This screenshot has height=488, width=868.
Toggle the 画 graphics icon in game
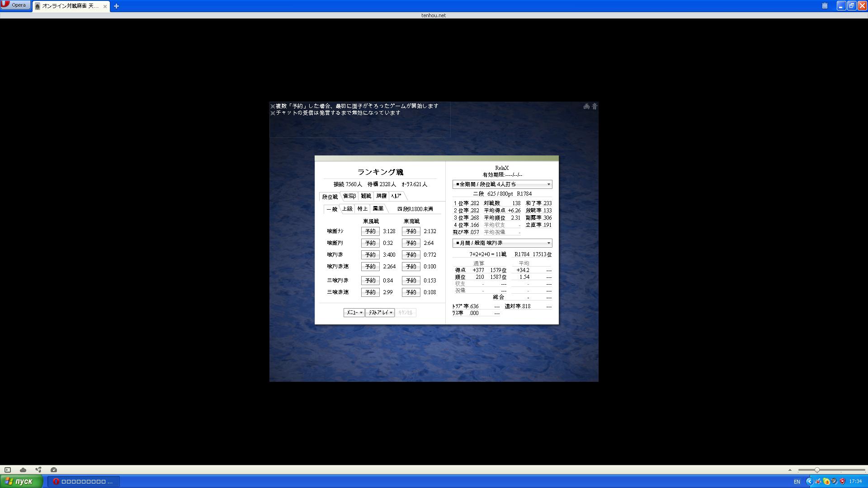586,107
